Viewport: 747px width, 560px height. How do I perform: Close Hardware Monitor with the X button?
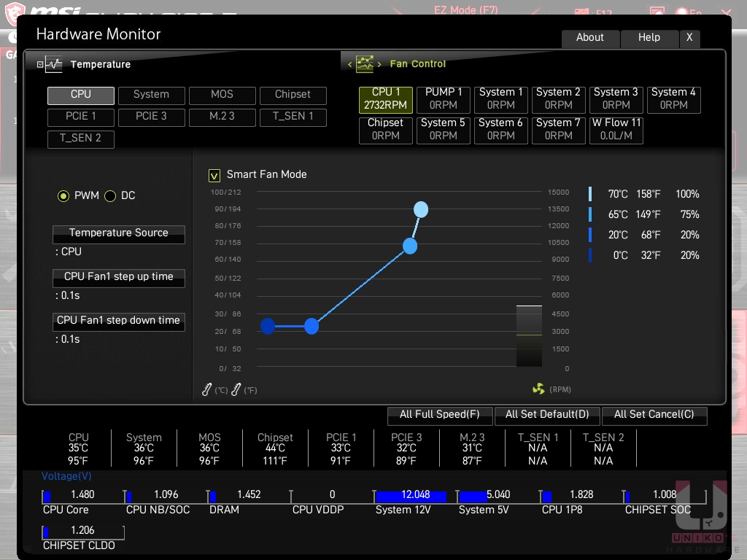click(689, 39)
